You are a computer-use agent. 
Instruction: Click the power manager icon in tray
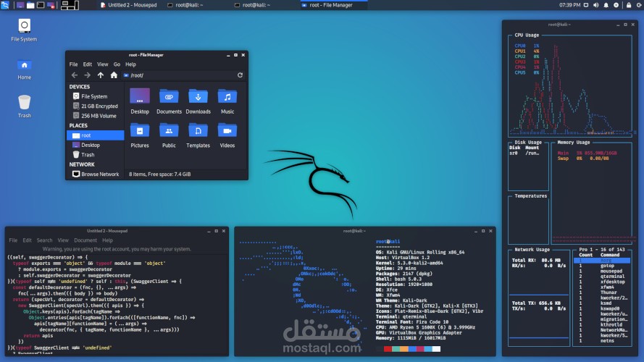[x=616, y=5]
